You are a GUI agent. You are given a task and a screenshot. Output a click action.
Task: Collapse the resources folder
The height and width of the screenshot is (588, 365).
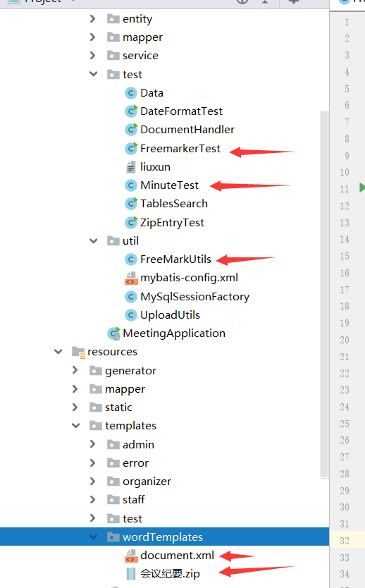pyautogui.click(x=58, y=352)
